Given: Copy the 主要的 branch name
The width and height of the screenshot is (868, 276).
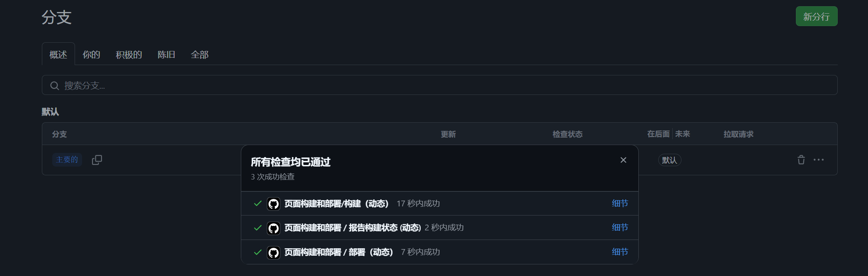Looking at the screenshot, I should point(97,160).
